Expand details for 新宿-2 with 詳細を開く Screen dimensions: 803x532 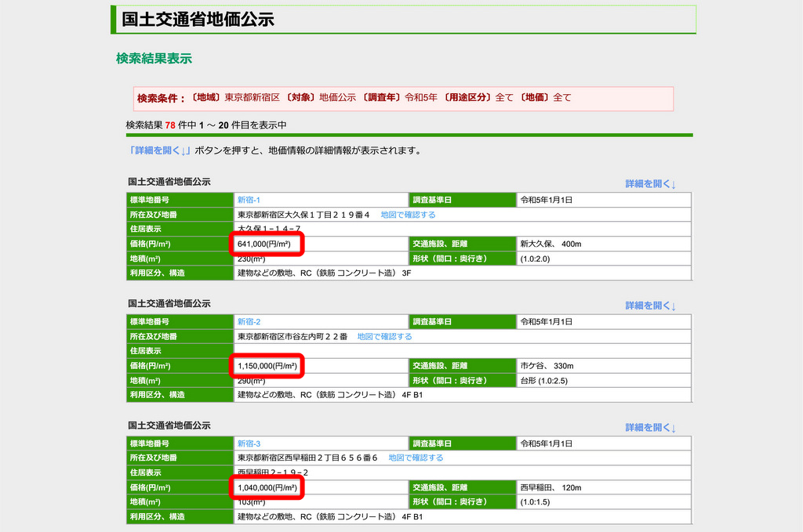pos(650,306)
